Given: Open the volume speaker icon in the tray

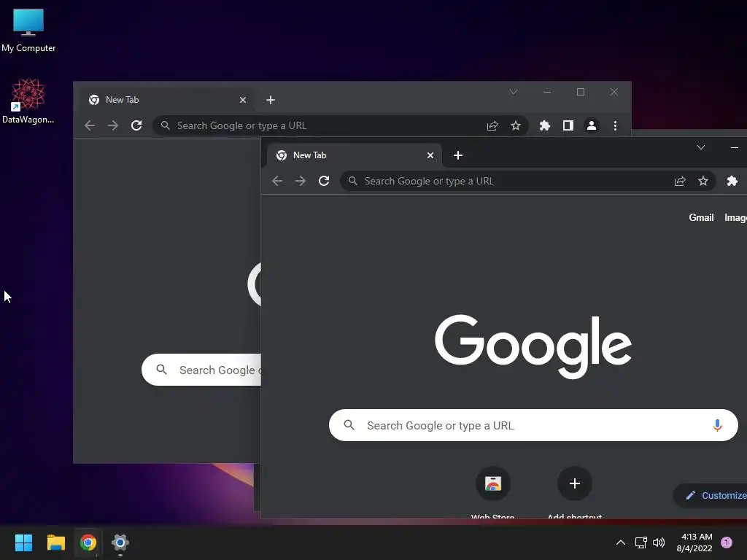Looking at the screenshot, I should 659,542.
